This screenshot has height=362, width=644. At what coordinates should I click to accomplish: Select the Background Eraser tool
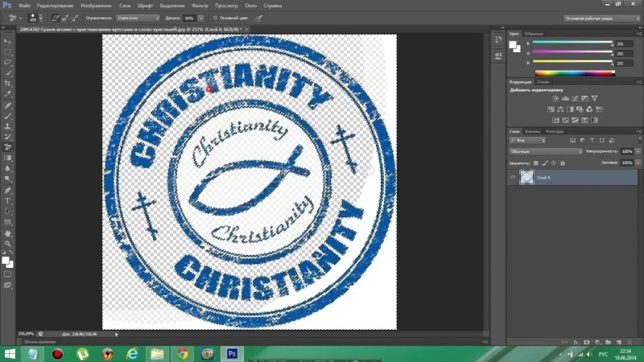click(8, 147)
